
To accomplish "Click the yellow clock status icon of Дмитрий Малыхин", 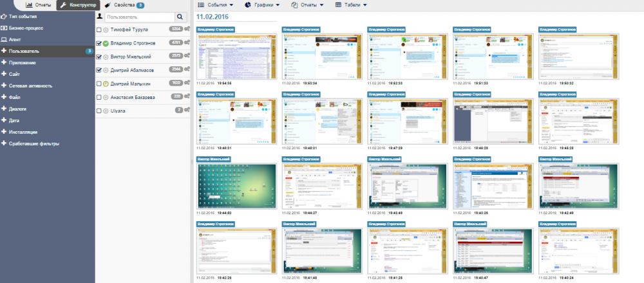I will point(106,84).
